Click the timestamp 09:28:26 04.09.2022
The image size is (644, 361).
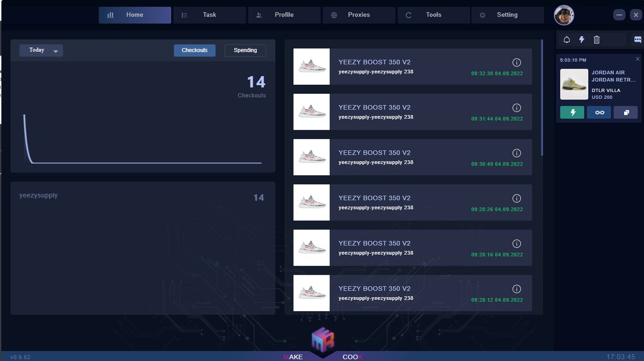497,209
